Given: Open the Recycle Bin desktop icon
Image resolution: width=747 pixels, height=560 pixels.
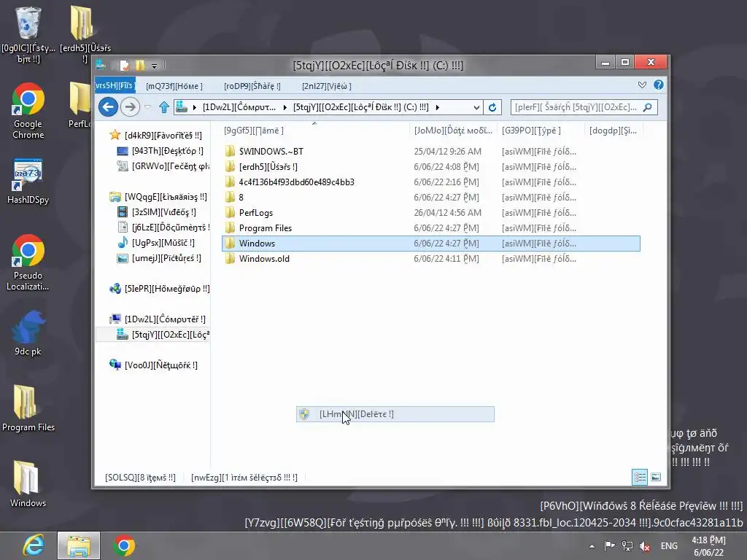Looking at the screenshot, I should (x=28, y=34).
